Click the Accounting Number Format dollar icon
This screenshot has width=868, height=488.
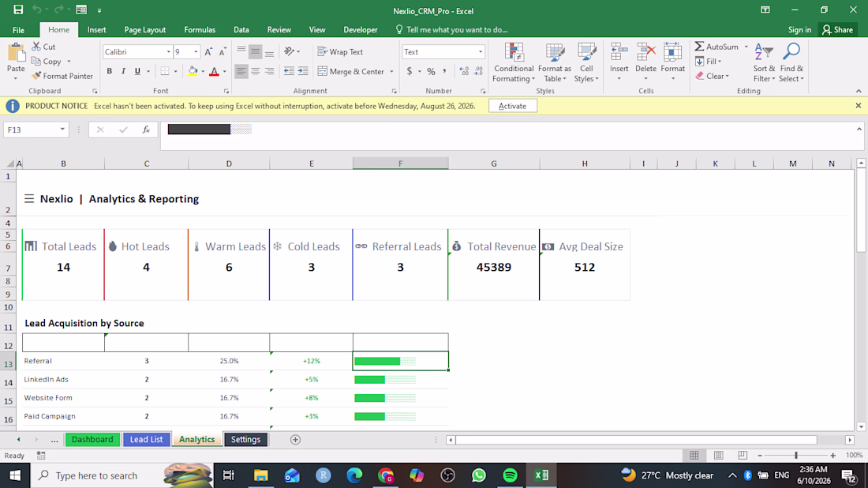tap(409, 71)
